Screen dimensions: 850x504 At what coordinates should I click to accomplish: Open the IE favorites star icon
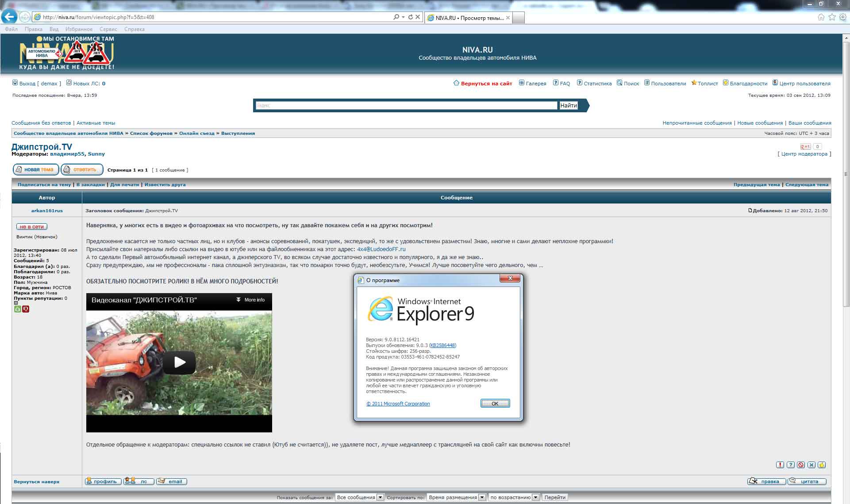click(832, 17)
